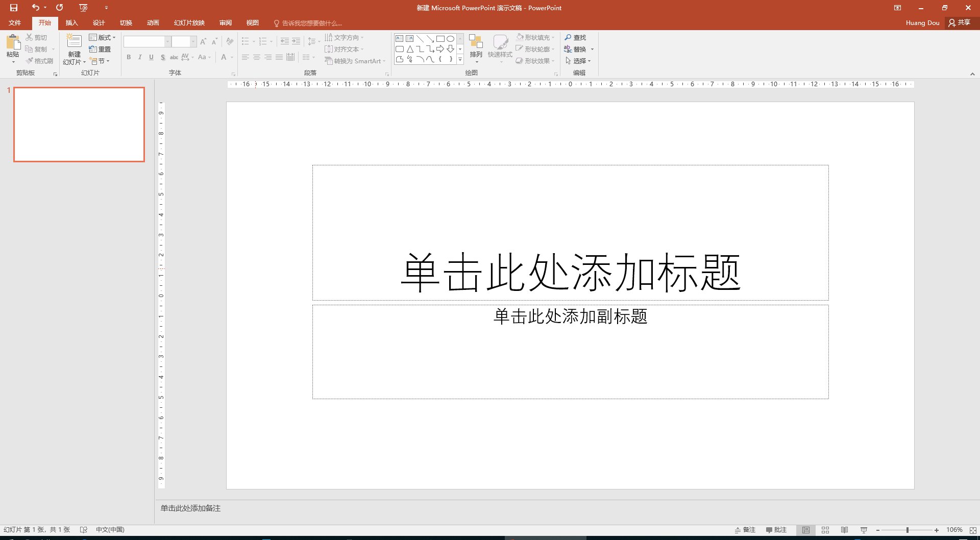The width and height of the screenshot is (980, 540).
Task: Click the New Slide (新建幻灯片) icon
Action: [x=74, y=42]
